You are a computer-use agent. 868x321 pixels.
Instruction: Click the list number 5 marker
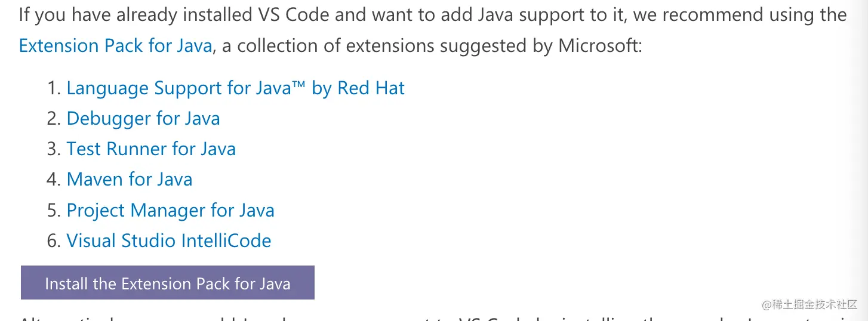point(54,211)
